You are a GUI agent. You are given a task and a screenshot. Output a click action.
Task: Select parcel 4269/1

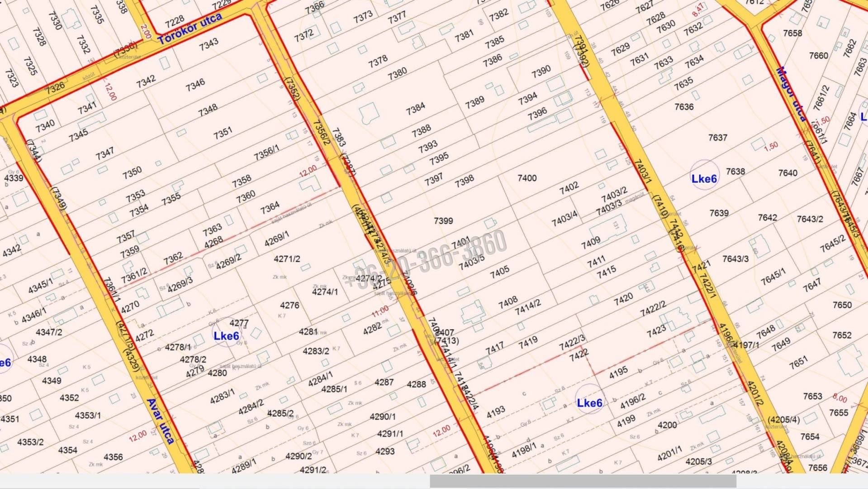pyautogui.click(x=277, y=239)
